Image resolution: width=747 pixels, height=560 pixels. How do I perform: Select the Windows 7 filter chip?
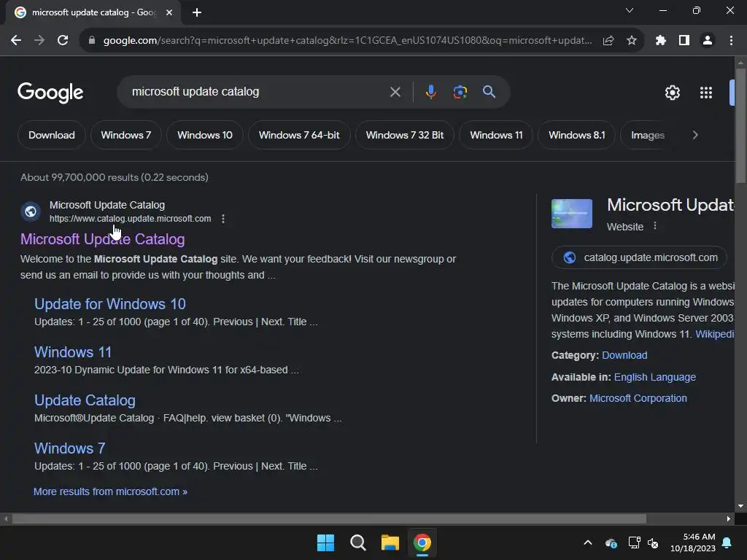125,135
